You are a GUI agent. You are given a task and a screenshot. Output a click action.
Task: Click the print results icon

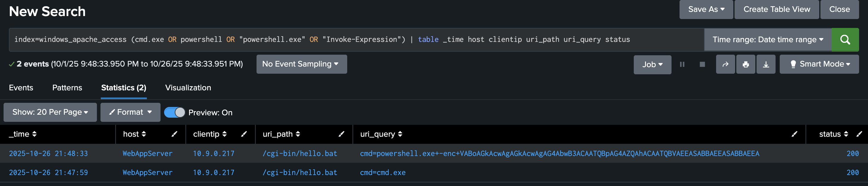pos(746,64)
